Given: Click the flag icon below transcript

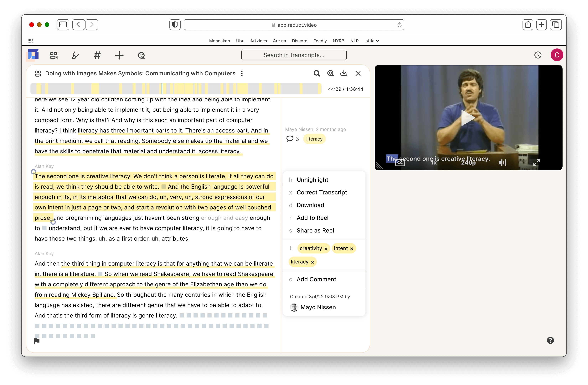Looking at the screenshot, I should (37, 341).
